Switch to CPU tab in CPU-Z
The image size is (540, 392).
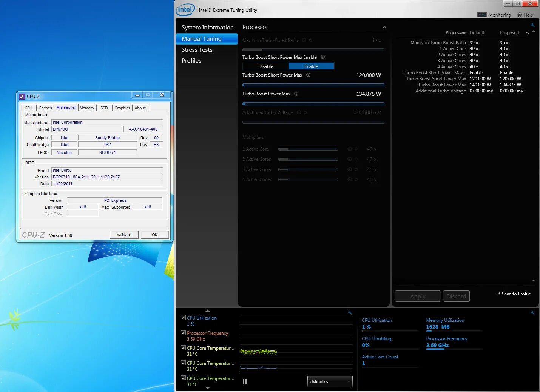tap(28, 108)
